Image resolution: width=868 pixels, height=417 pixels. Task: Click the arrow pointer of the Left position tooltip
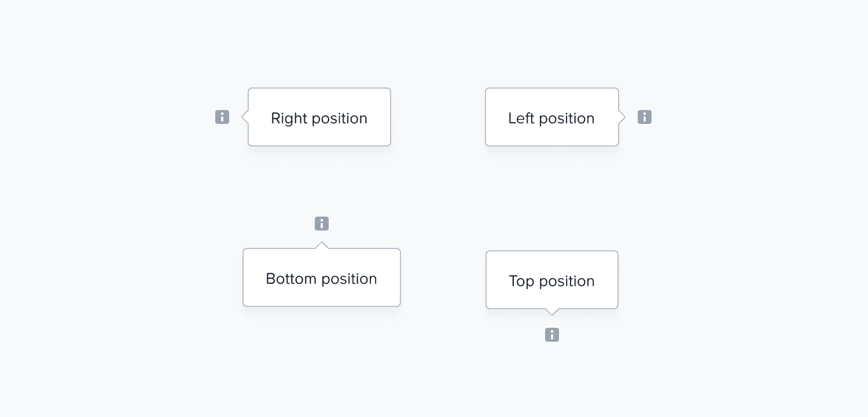[622, 117]
